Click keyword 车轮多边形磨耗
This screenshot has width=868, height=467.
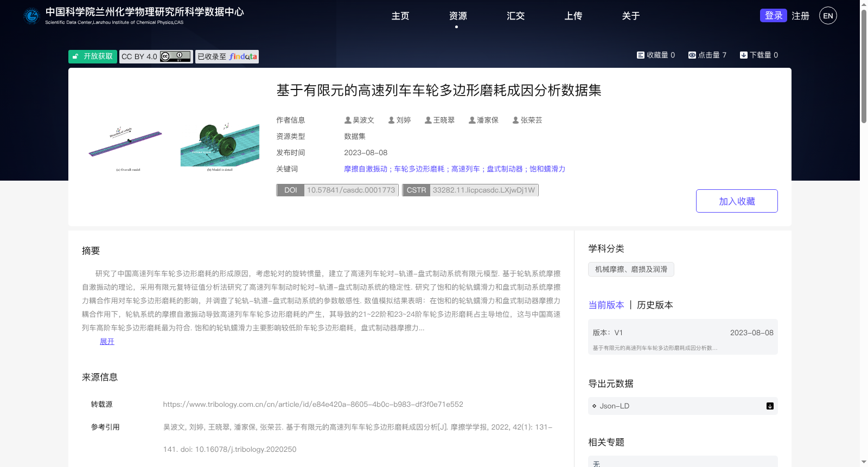[x=419, y=169]
